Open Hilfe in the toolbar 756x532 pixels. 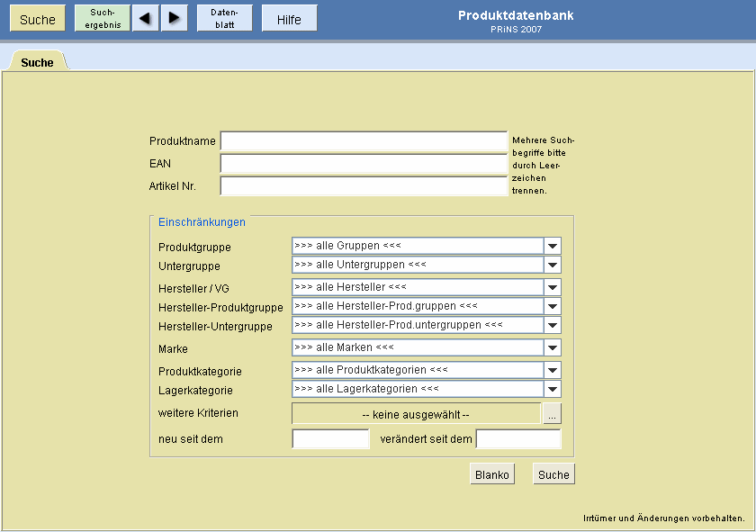tap(289, 19)
